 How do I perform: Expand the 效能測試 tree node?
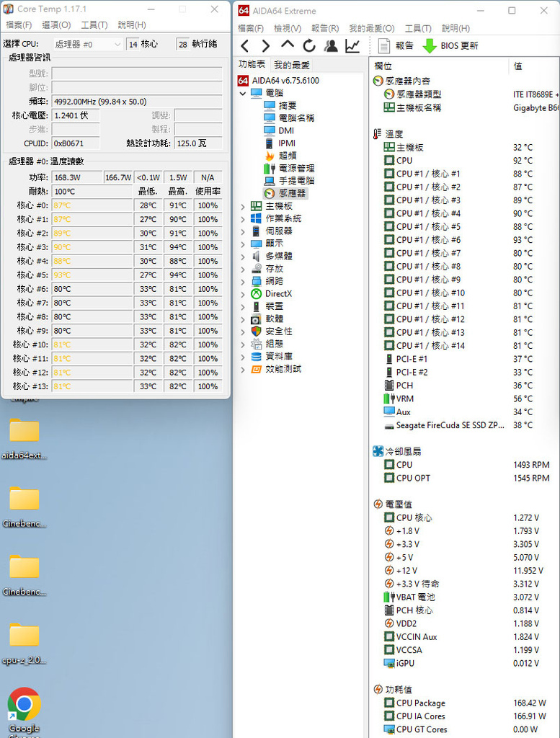point(243,369)
